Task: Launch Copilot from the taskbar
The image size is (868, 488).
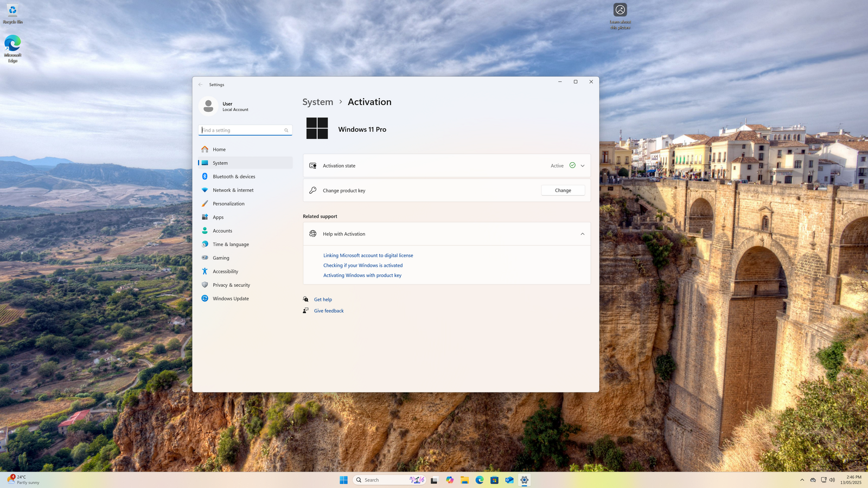Action: point(450,480)
